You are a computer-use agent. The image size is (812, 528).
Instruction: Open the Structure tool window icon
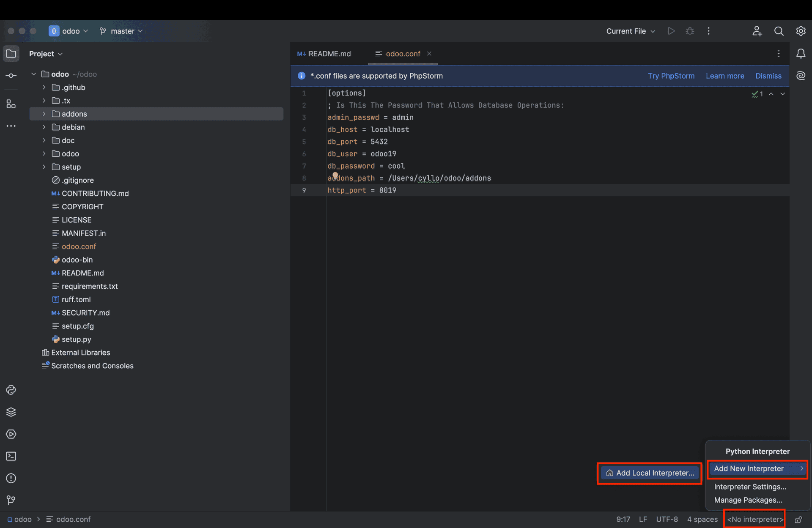click(x=11, y=104)
